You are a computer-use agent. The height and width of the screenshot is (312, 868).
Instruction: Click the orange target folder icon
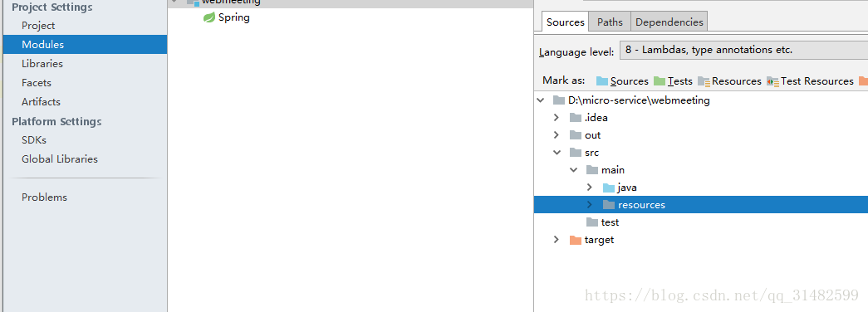pos(575,240)
